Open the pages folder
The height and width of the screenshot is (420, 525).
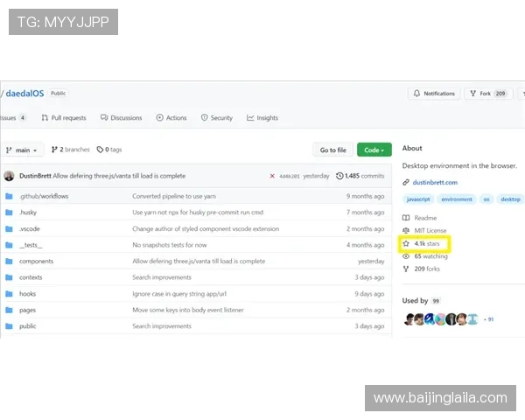click(27, 310)
